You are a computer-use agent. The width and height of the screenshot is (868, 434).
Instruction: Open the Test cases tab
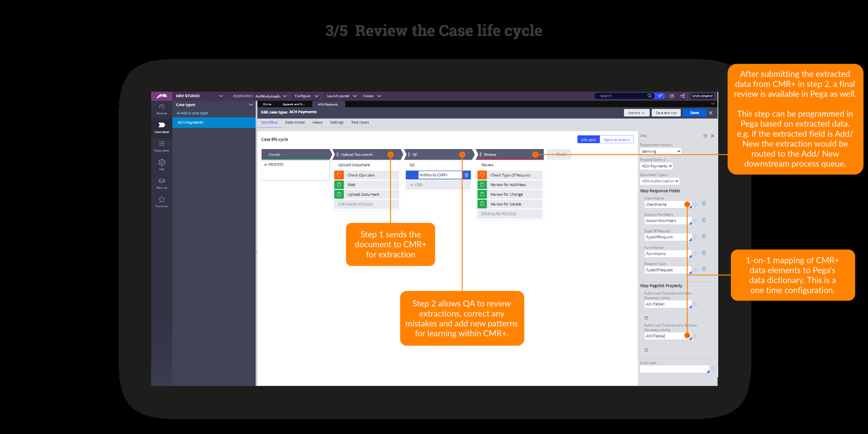360,122
